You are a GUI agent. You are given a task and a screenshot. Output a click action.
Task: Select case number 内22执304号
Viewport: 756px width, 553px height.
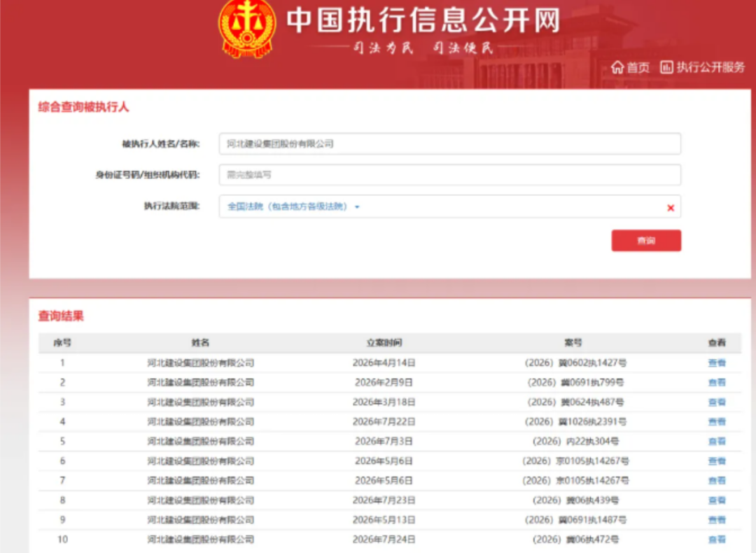pyautogui.click(x=575, y=441)
